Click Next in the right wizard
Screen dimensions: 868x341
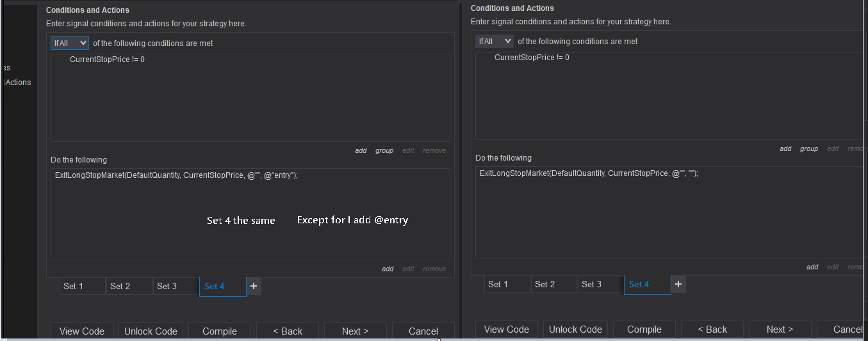coord(780,329)
